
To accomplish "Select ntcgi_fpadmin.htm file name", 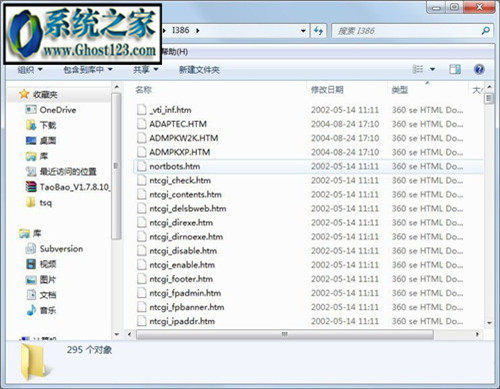I will pos(185,293).
